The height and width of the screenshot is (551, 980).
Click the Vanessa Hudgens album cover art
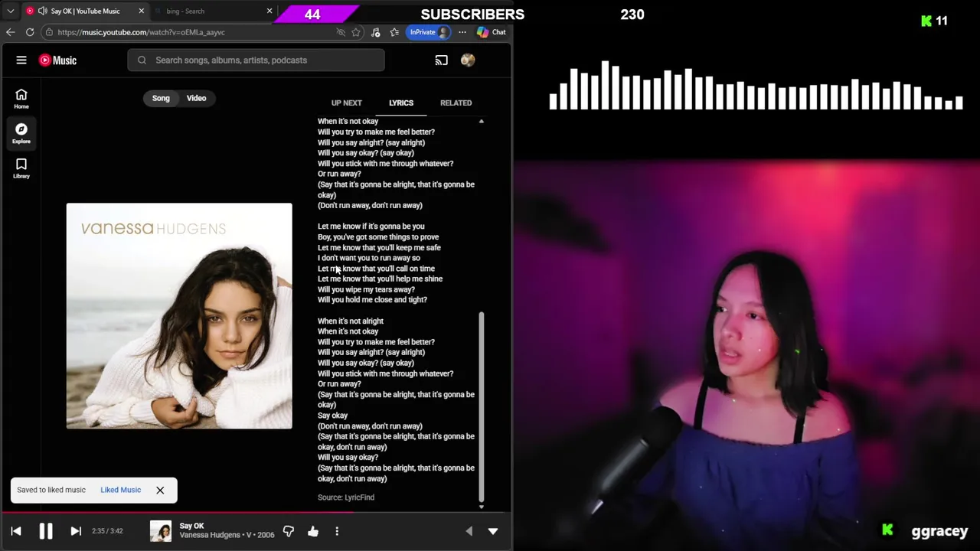[x=179, y=316]
